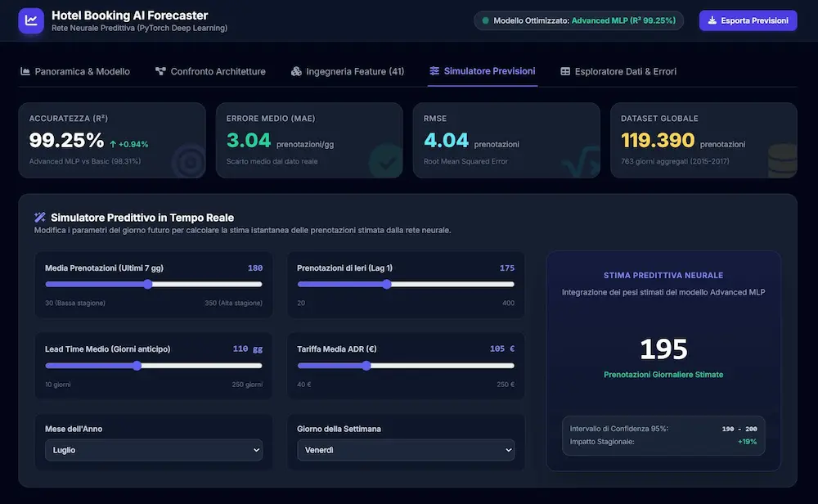Click the Tariffa Media ADR slider handle
Image resolution: width=818 pixels, height=504 pixels.
366,366
